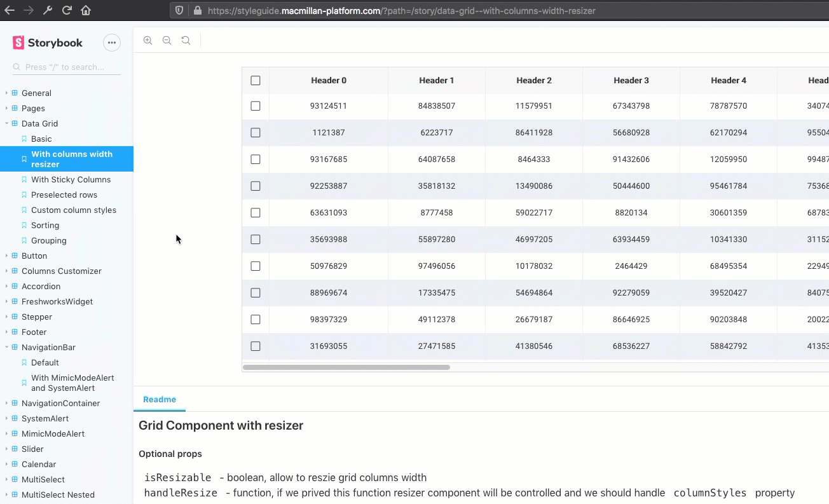
Task: Click the shield tracking protection icon
Action: 179,10
